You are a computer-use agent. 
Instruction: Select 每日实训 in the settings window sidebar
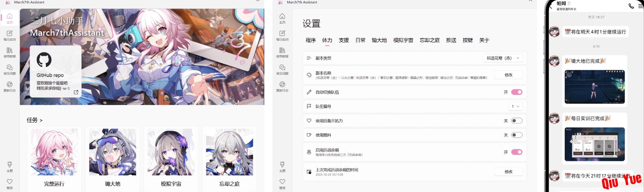pos(282,36)
